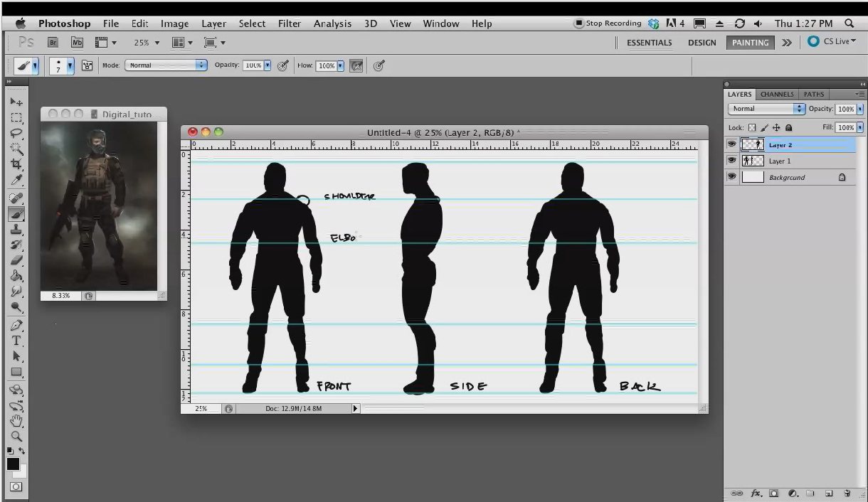868x502 pixels.
Task: Open the Brush Preset picker arrow
Action: tap(70, 66)
